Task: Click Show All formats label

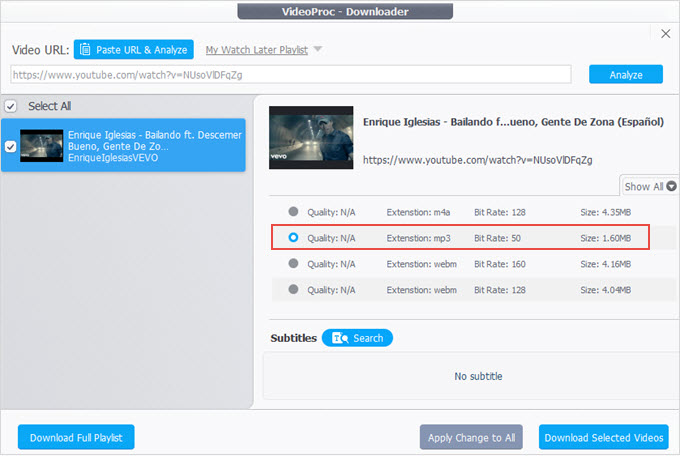Action: click(644, 187)
